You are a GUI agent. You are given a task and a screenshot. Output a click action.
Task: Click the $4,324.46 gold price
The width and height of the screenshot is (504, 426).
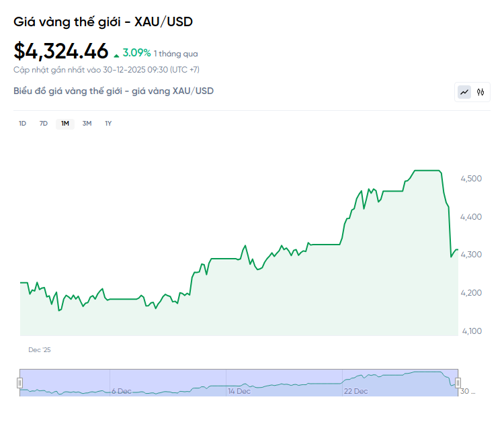pos(61,51)
